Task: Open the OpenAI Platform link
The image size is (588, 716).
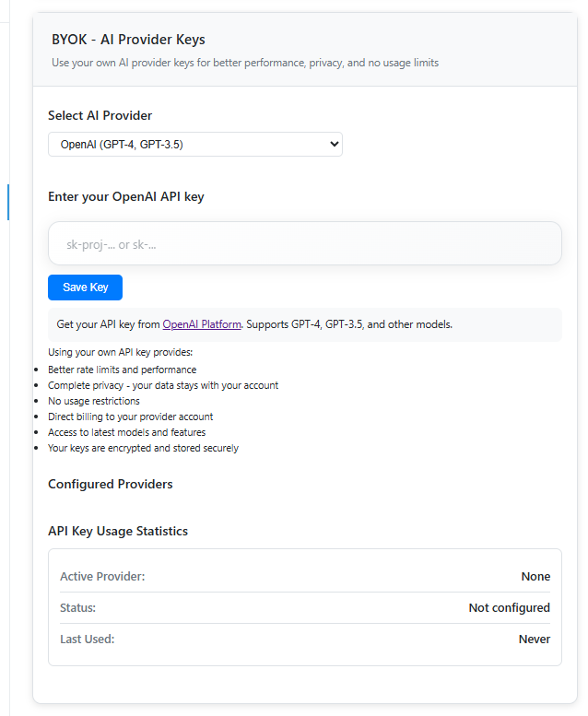Action: click(202, 324)
